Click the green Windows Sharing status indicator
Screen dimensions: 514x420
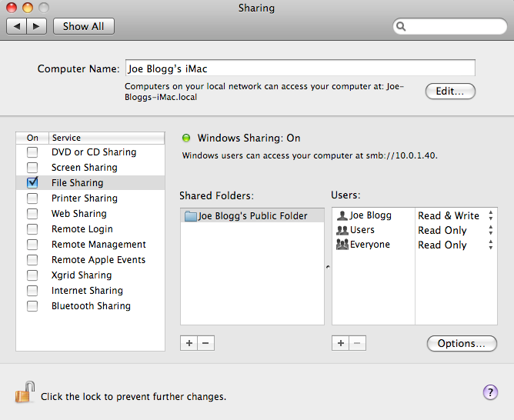click(x=186, y=138)
